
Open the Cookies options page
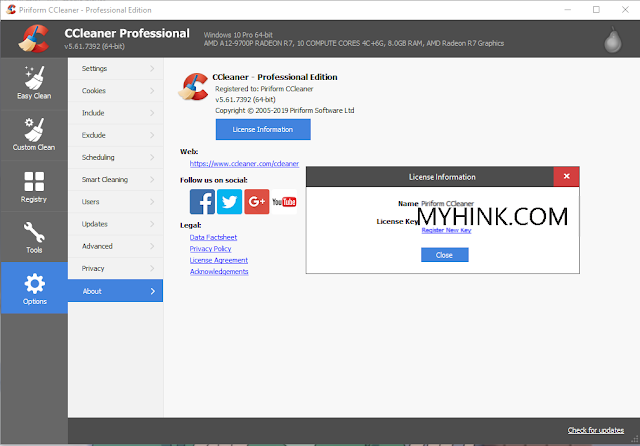[116, 91]
